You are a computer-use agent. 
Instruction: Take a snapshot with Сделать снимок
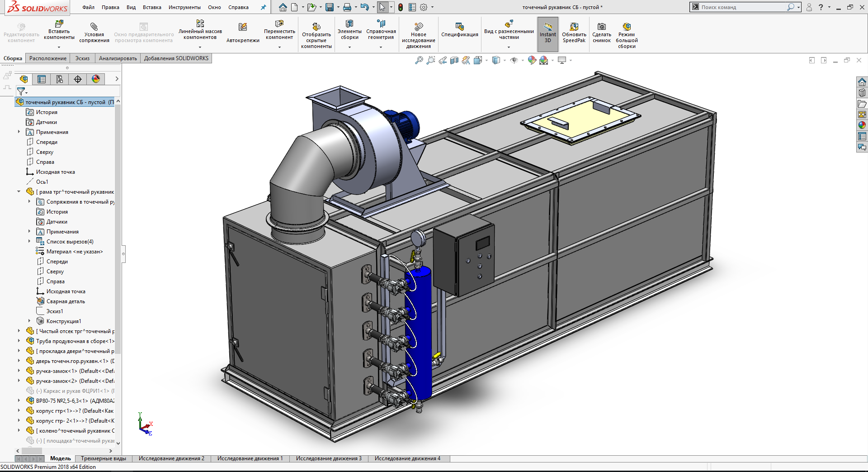coord(601,27)
